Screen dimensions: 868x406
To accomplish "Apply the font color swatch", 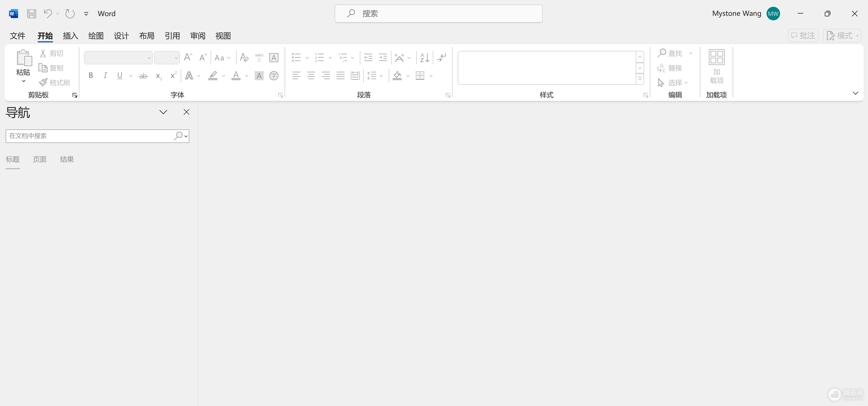I will [236, 75].
